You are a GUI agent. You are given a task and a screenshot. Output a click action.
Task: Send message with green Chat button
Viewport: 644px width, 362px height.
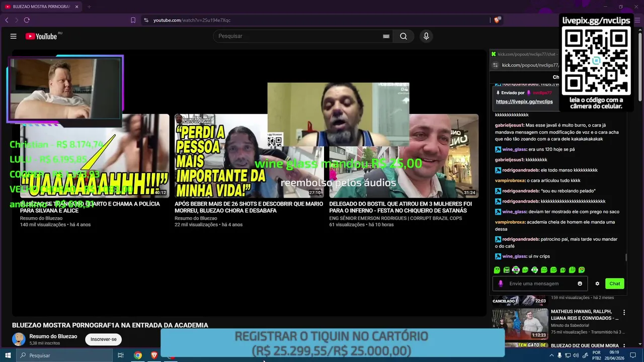tap(615, 284)
